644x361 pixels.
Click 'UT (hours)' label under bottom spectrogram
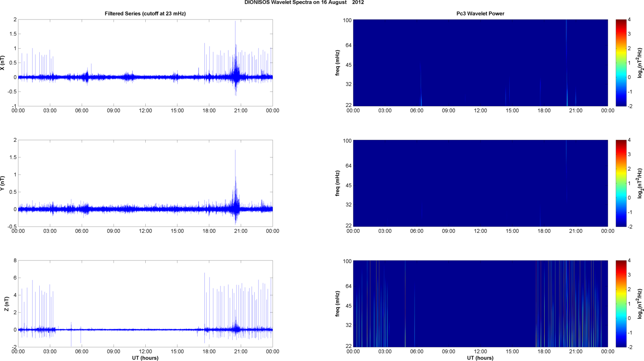click(480, 358)
